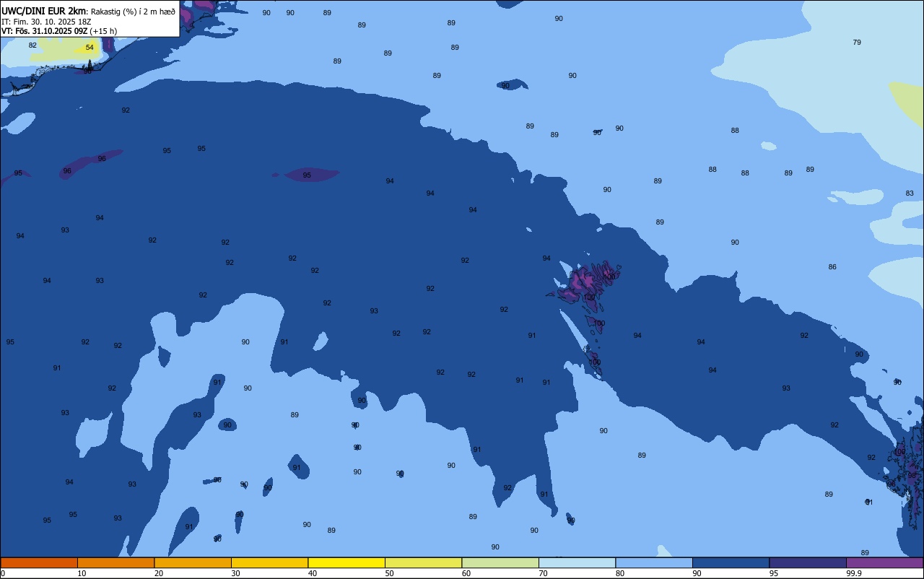The height and width of the screenshot is (579, 924).
Task: Click the "Rakastig (%) í 2 m hæð" label
Action: pos(133,11)
